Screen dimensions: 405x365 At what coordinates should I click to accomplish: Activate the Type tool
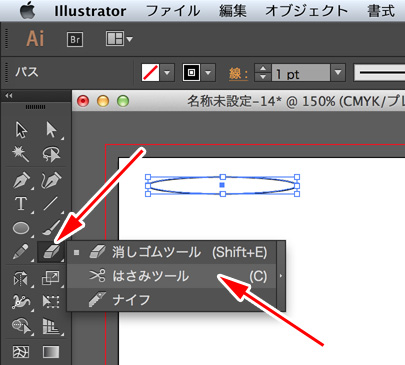[x=21, y=203]
